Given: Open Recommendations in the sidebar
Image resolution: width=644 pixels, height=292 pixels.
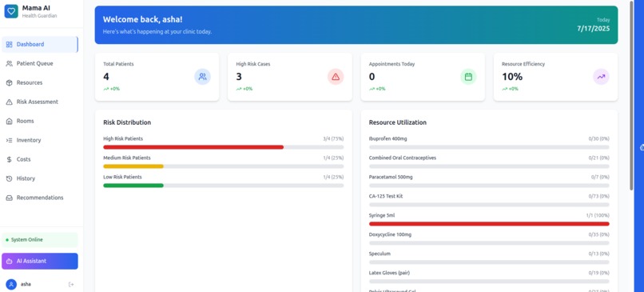Looking at the screenshot, I should [40, 198].
